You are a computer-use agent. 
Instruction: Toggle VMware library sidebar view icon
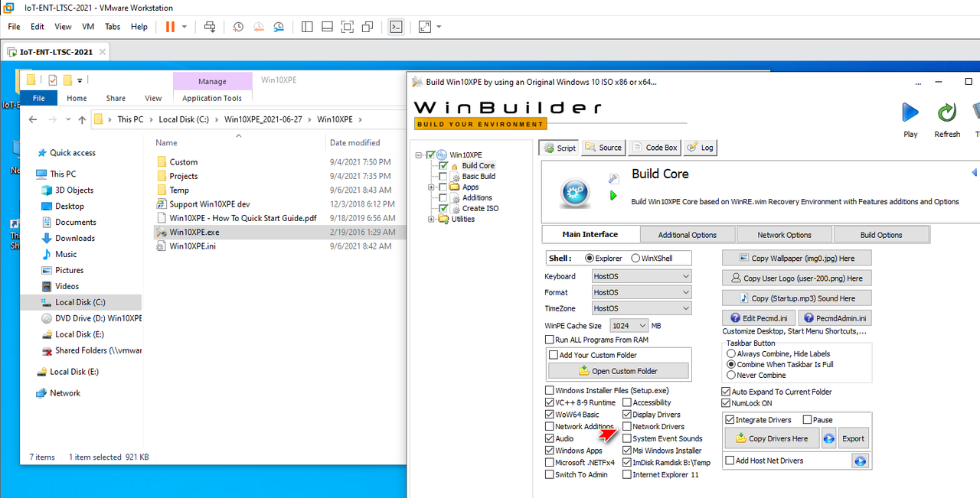tap(307, 26)
